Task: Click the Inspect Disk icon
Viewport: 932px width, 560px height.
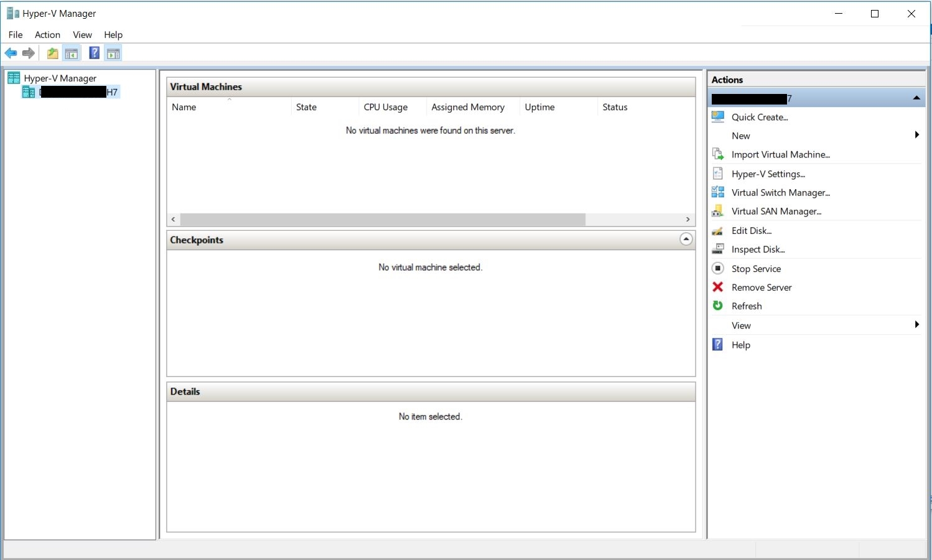Action: click(x=718, y=250)
